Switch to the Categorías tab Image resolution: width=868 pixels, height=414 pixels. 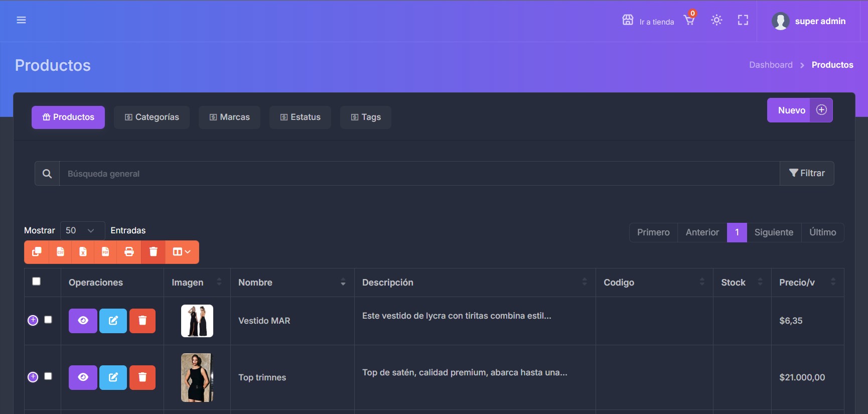coord(152,117)
